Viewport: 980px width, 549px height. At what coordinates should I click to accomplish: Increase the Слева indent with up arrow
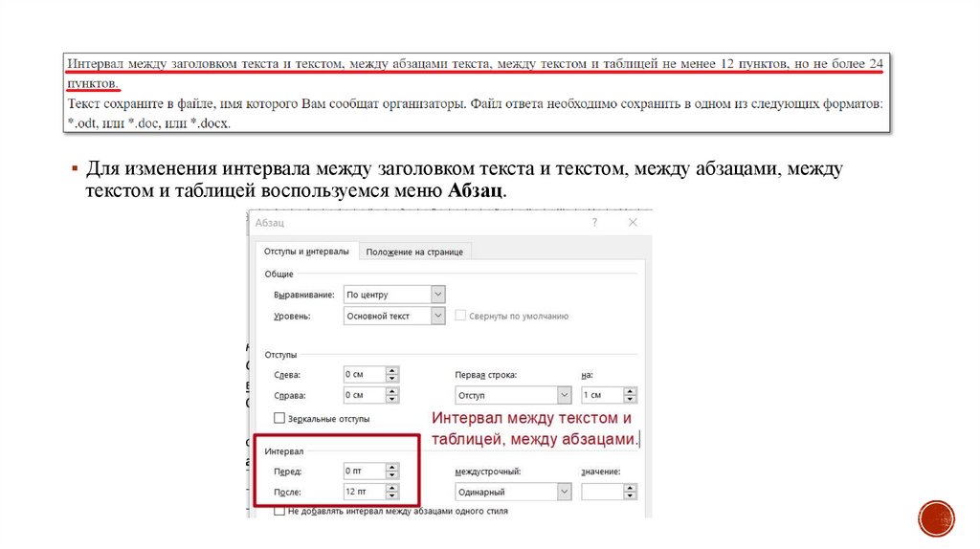pos(391,370)
